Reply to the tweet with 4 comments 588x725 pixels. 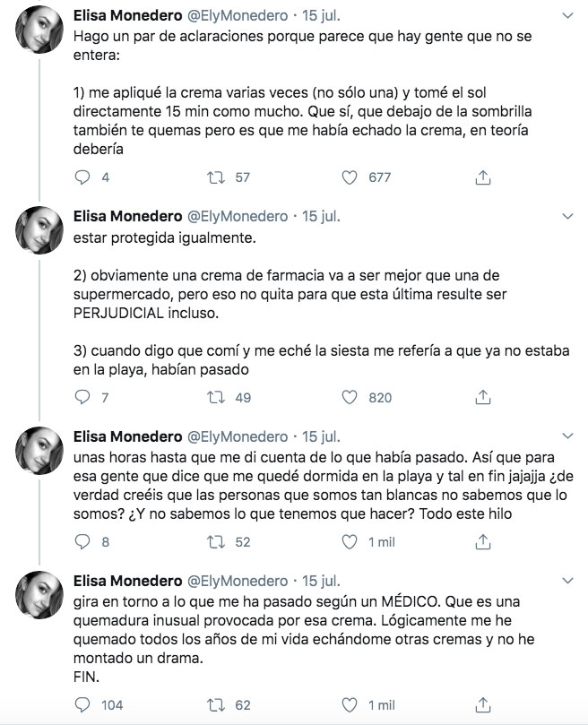[x=82, y=177]
